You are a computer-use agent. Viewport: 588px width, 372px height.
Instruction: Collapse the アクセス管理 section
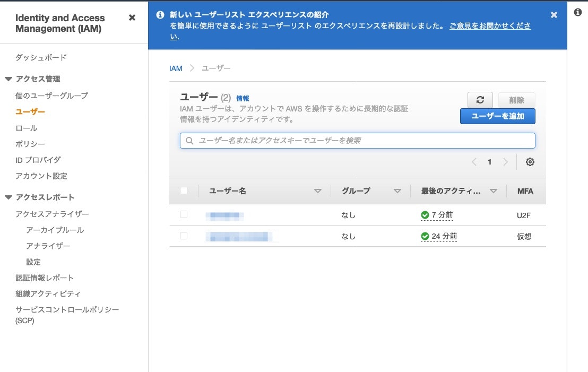[7, 79]
